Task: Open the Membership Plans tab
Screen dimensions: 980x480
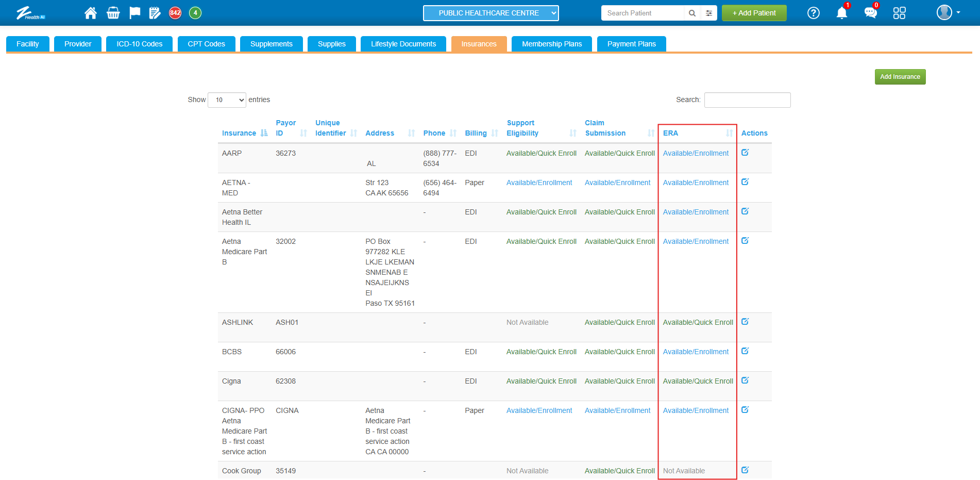Action: [551, 44]
